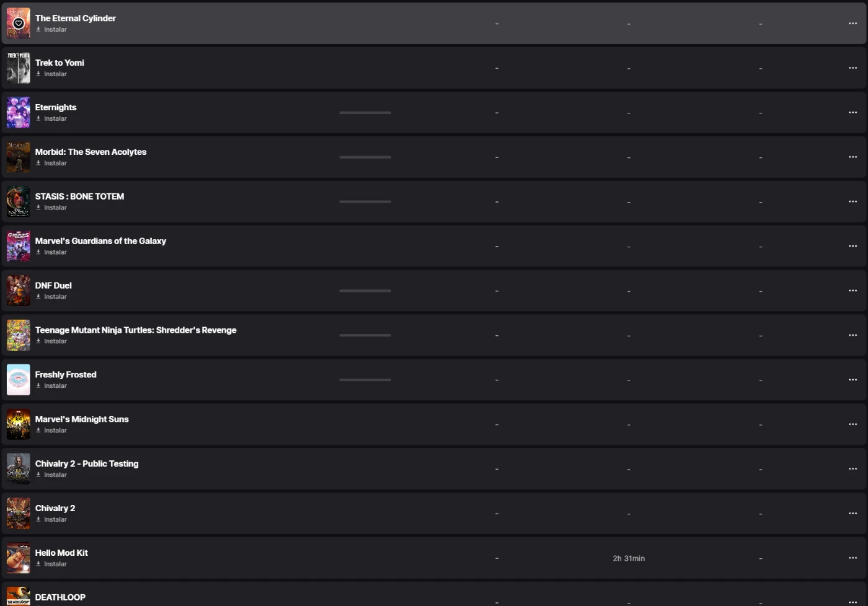Image resolution: width=868 pixels, height=606 pixels.
Task: Open the Teenage Mutant Ninja Turtles: Shredder's Revenge title
Action: coord(136,330)
